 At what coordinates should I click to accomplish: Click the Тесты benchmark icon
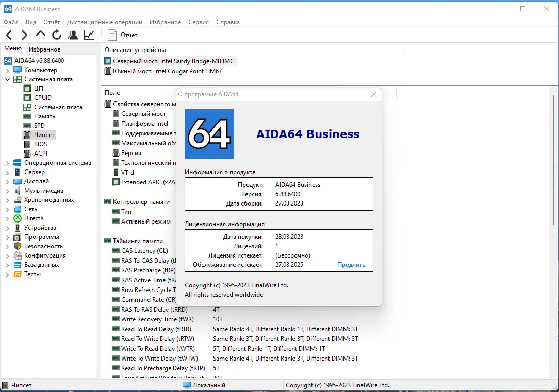click(x=17, y=274)
